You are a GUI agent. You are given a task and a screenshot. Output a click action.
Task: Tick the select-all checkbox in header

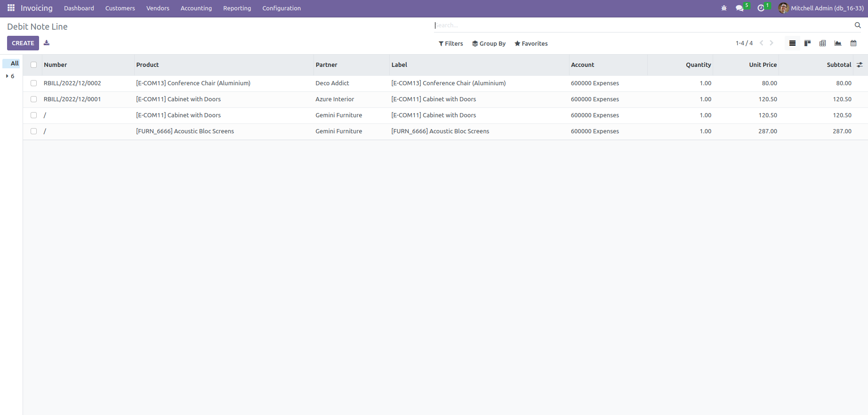(x=34, y=65)
